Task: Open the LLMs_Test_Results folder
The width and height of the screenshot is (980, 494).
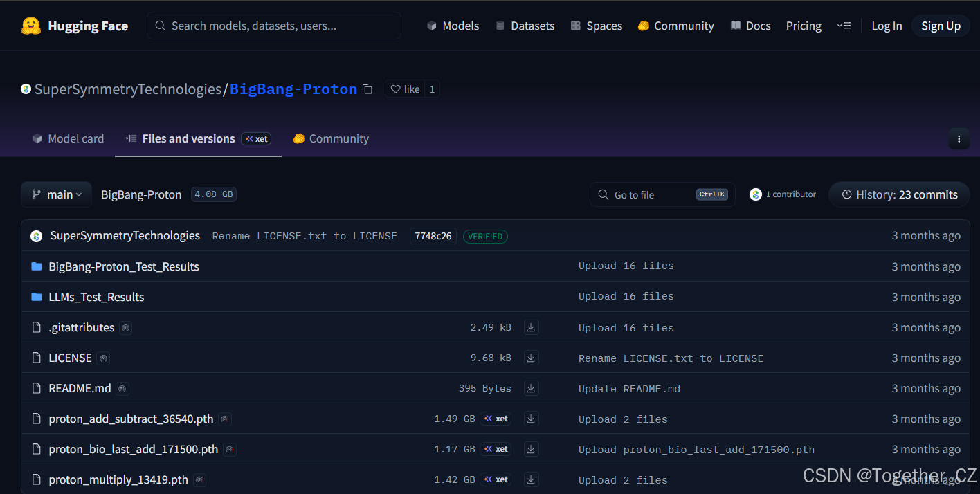Action: (96, 297)
